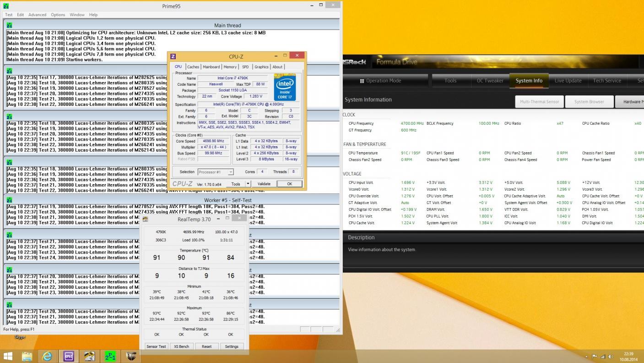Click the Reset button in RealTemp
644x363 pixels.
point(206,346)
